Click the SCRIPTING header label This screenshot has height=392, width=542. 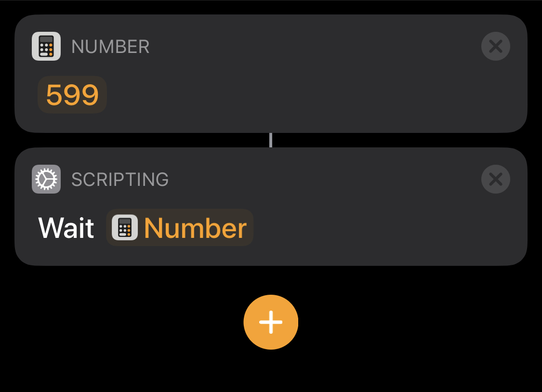(x=120, y=180)
